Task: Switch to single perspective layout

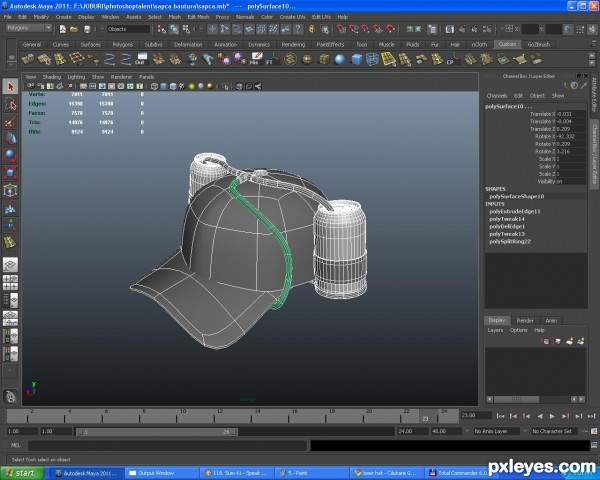Action: [x=10, y=265]
